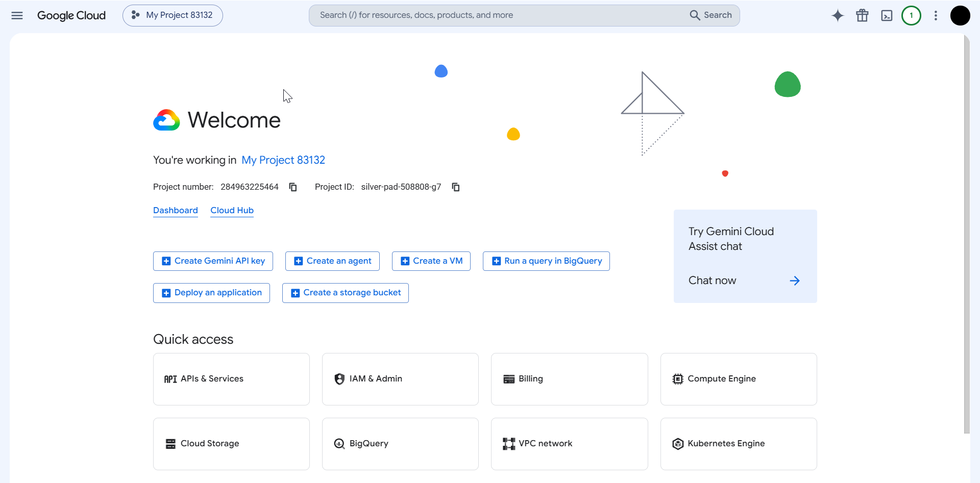Open the free trial gift icon
This screenshot has width=980, height=483.
click(x=862, y=15)
